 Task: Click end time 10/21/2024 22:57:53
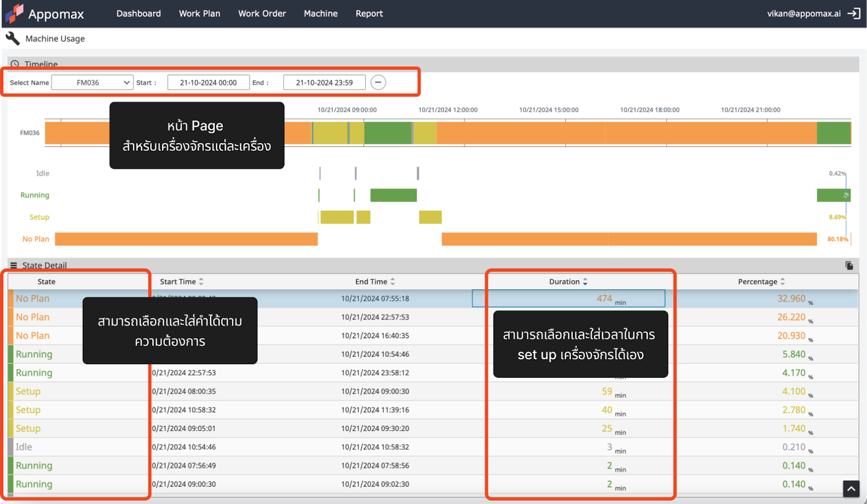375,317
